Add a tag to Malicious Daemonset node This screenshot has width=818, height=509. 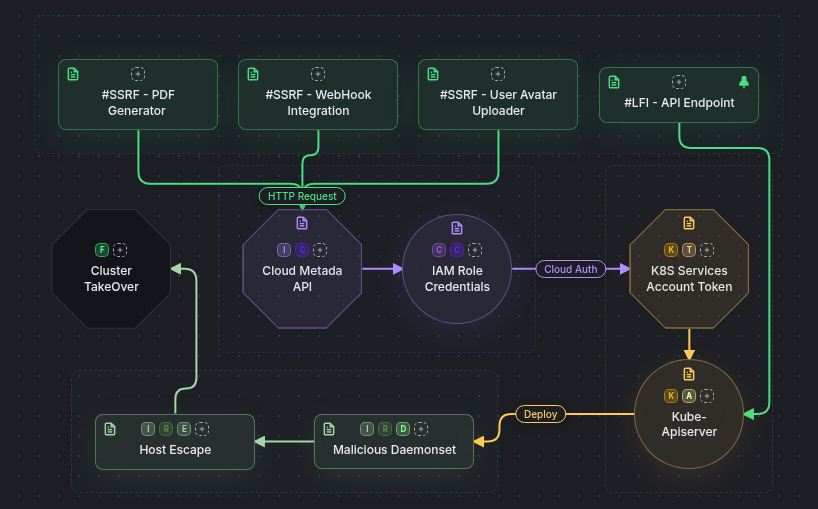tap(421, 429)
